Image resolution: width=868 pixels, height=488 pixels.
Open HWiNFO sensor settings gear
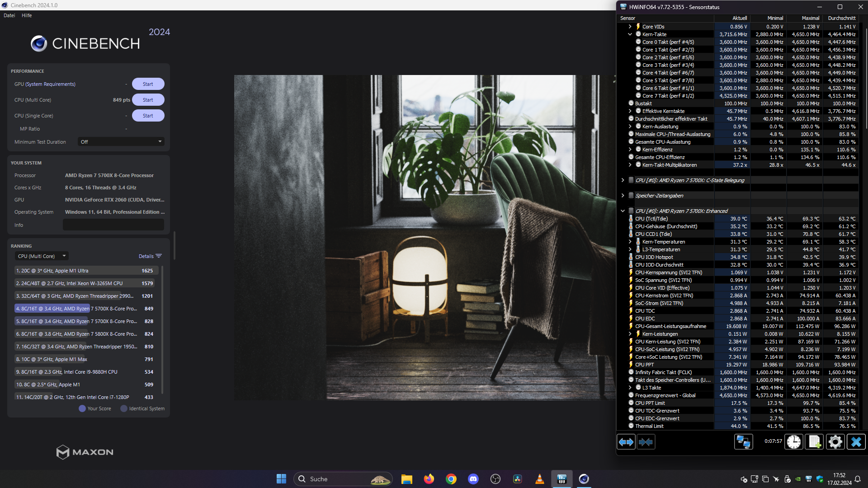(x=835, y=442)
